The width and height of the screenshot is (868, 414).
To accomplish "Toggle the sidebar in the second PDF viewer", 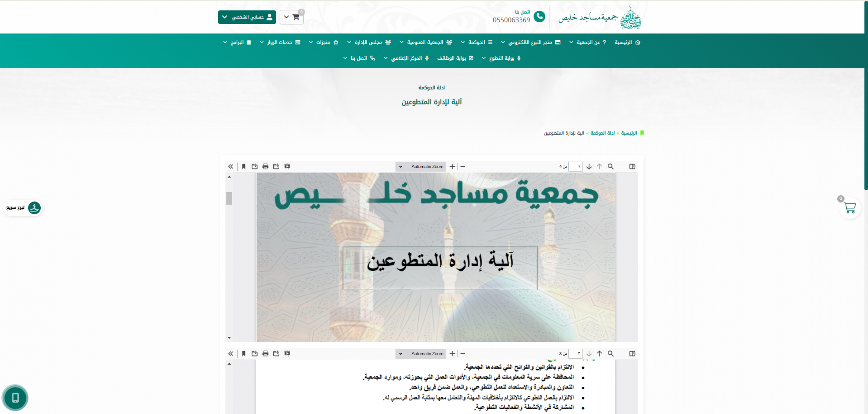I will (x=632, y=354).
